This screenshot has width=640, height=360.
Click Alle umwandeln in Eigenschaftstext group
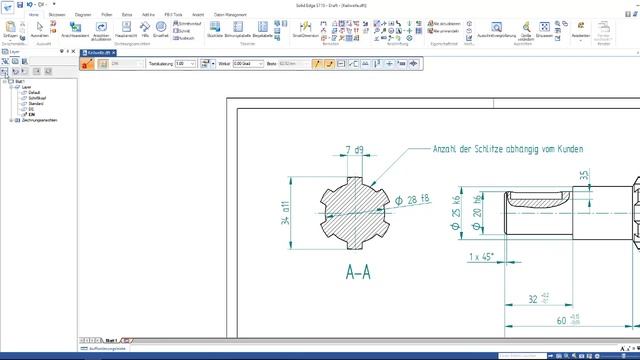pos(444,31)
